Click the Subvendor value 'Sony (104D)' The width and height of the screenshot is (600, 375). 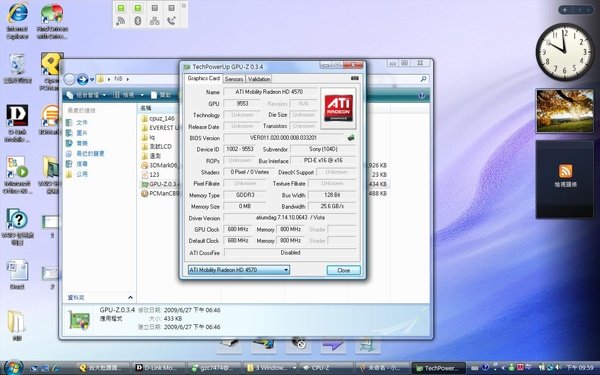323,149
